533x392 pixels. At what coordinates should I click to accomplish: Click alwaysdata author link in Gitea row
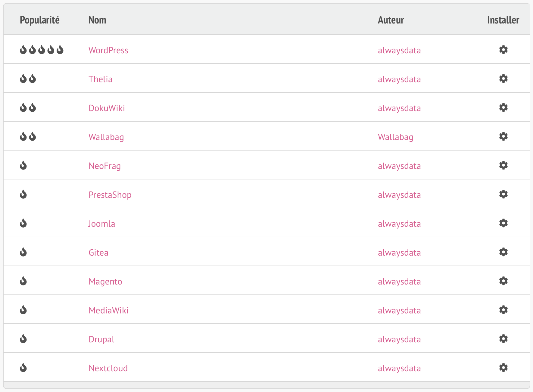pyautogui.click(x=399, y=253)
